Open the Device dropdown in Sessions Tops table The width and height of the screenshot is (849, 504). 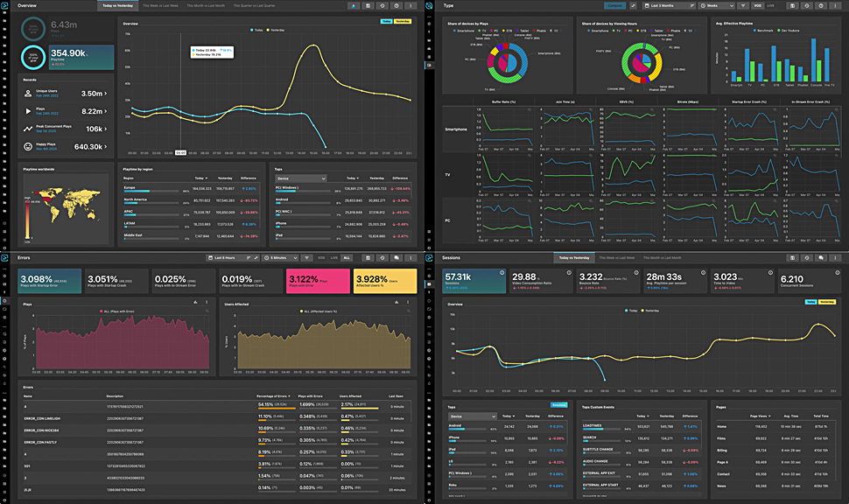(472, 416)
